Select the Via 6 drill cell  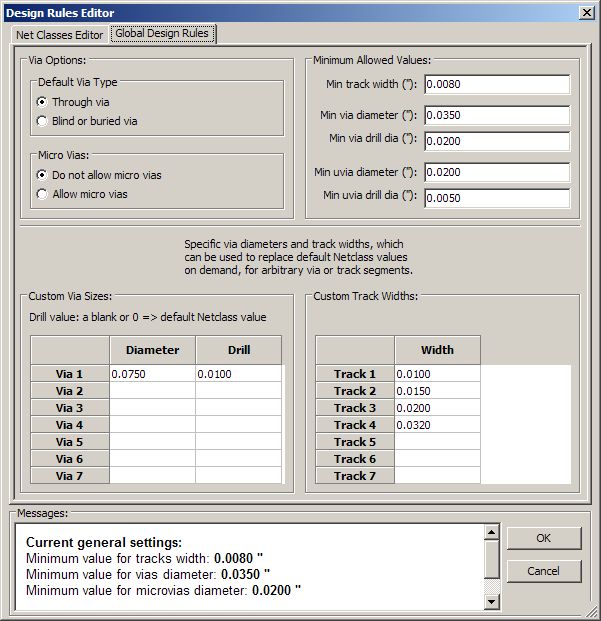239,459
